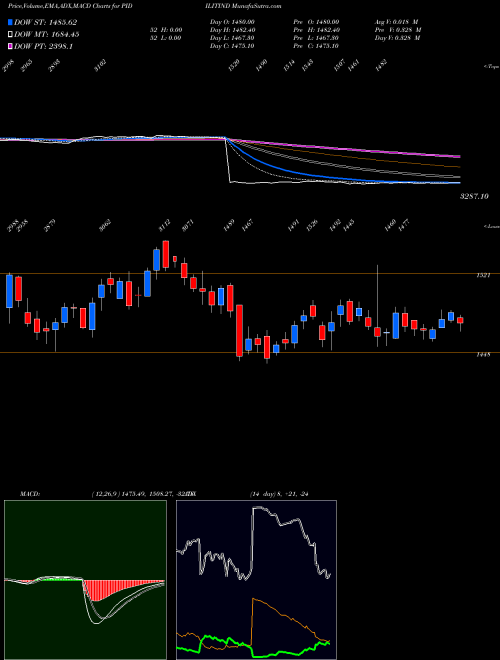The width and height of the screenshot is (500, 660).
Task: Click the highest red candle at the chart peak
Action: pyautogui.click(x=166, y=254)
